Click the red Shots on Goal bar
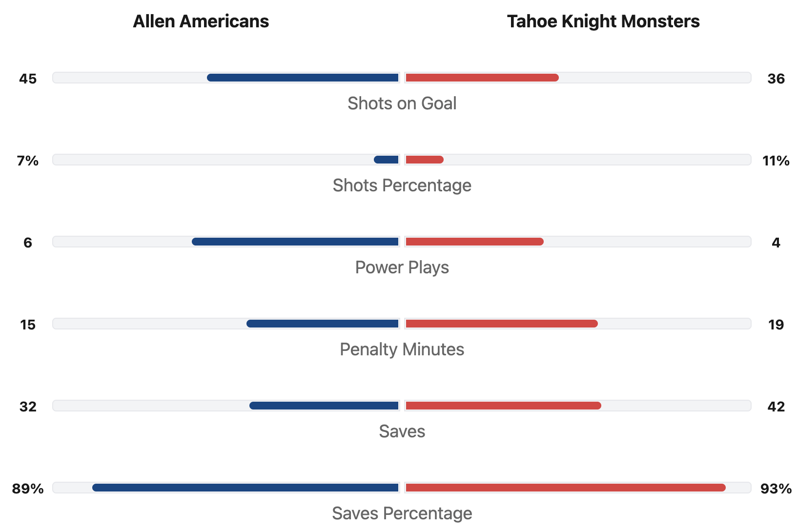This screenshot has width=797, height=532. 482,78
